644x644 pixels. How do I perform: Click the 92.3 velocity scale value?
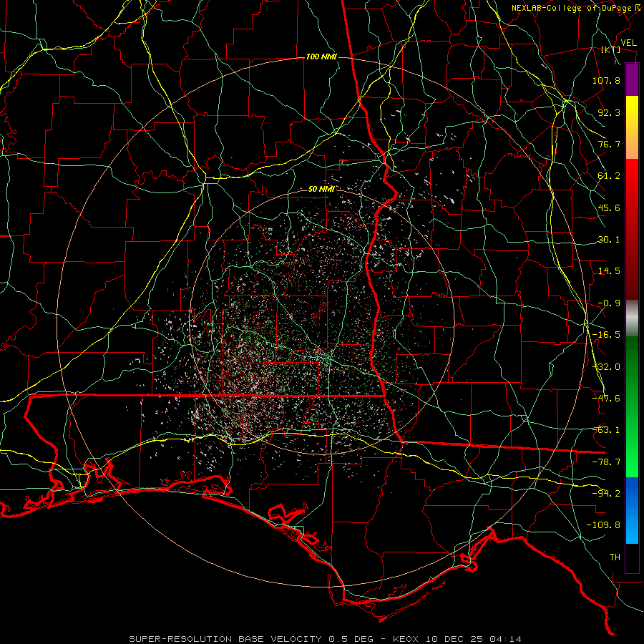pyautogui.click(x=609, y=112)
